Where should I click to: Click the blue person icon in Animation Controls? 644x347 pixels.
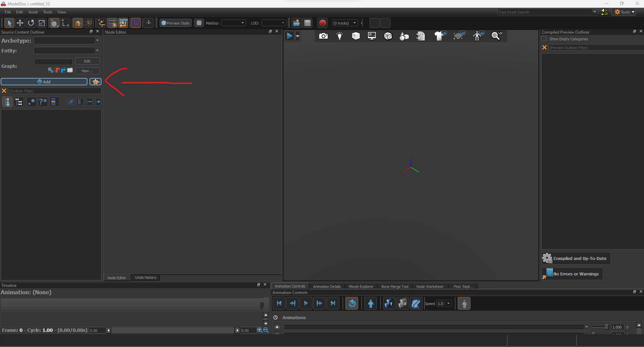coord(371,304)
